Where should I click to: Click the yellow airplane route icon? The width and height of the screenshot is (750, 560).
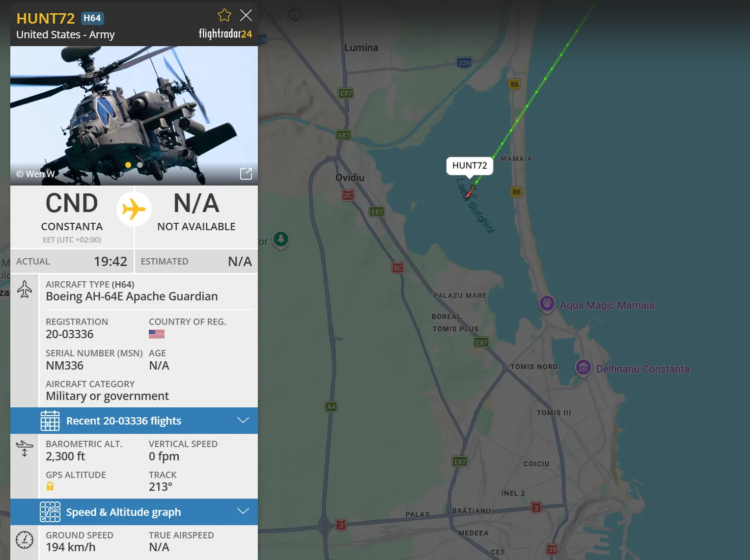134,209
